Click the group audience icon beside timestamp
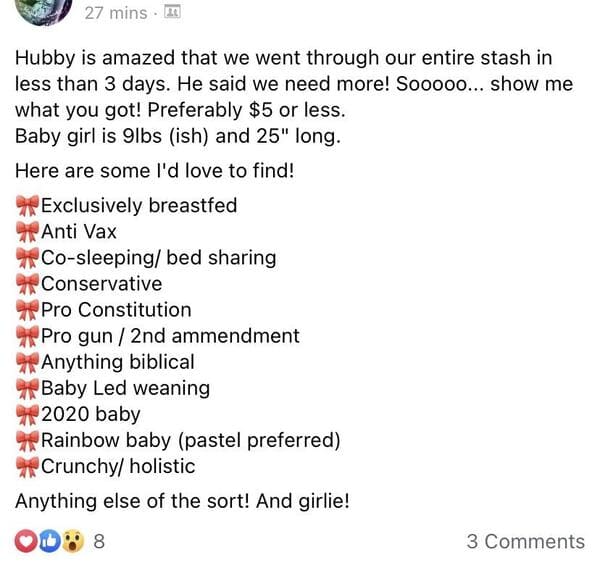 [x=172, y=13]
